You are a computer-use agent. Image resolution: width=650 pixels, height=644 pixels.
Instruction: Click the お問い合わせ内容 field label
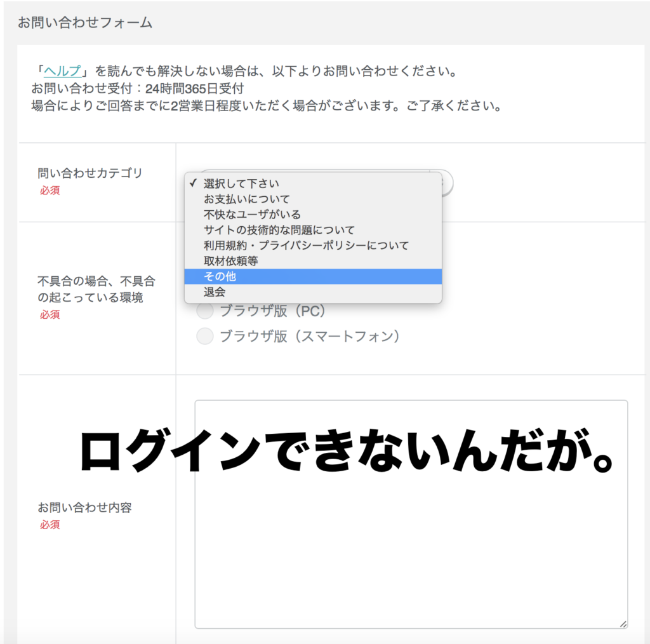click(x=84, y=507)
